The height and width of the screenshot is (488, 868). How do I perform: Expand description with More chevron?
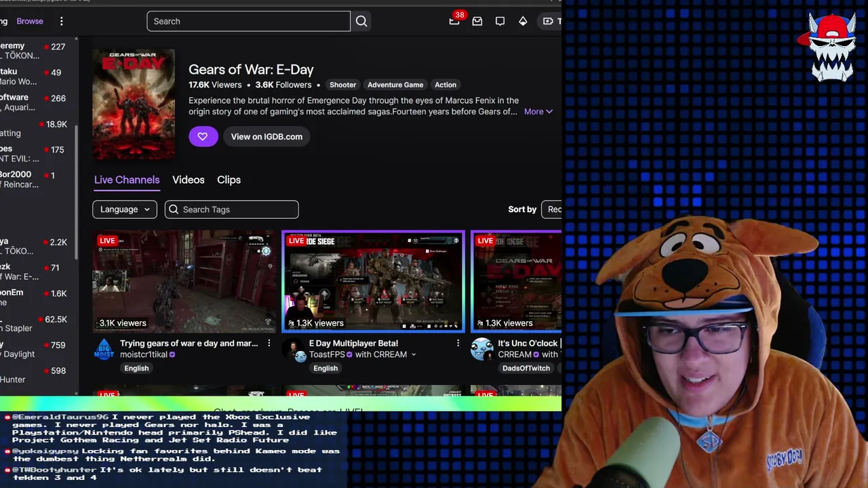pyautogui.click(x=538, y=112)
